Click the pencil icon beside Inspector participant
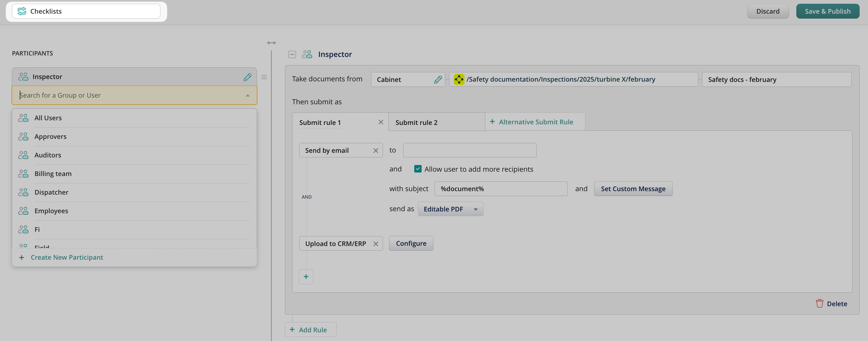Image resolution: width=868 pixels, height=341 pixels. (x=247, y=77)
